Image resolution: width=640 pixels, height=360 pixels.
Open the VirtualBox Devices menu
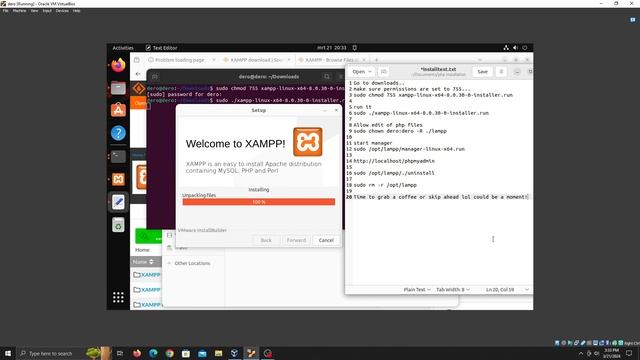(62, 11)
